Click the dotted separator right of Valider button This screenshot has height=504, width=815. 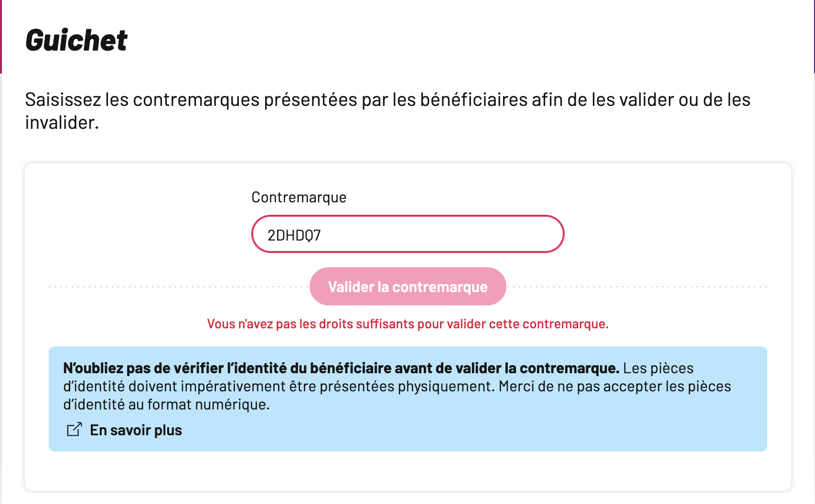[637, 287]
